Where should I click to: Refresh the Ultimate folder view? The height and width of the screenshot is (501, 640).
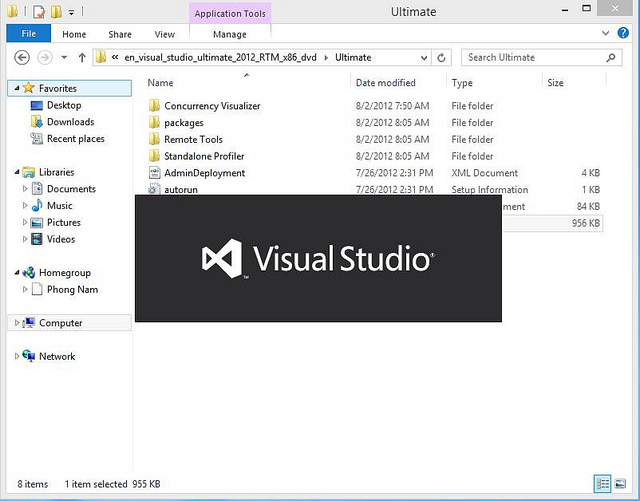click(441, 58)
